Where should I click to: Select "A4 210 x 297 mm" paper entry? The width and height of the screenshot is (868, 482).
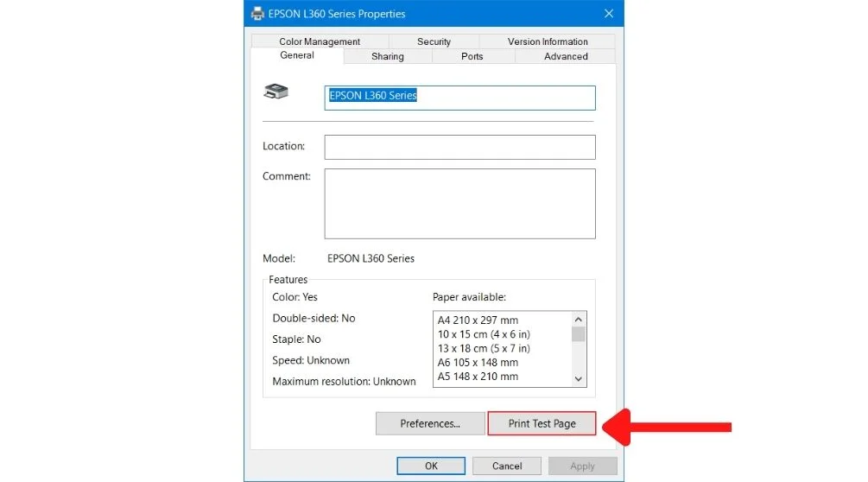click(x=478, y=320)
